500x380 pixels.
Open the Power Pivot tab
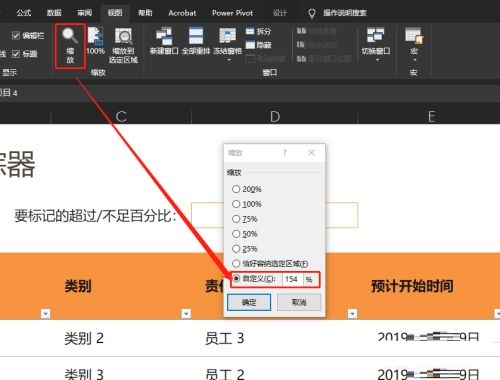coord(232,13)
